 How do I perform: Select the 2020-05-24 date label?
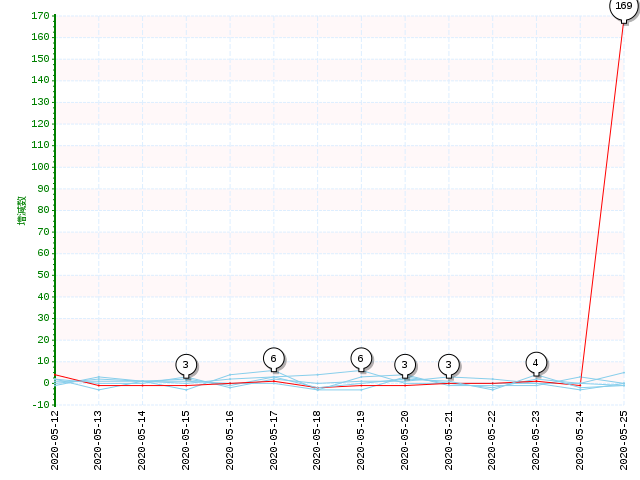[580, 440]
